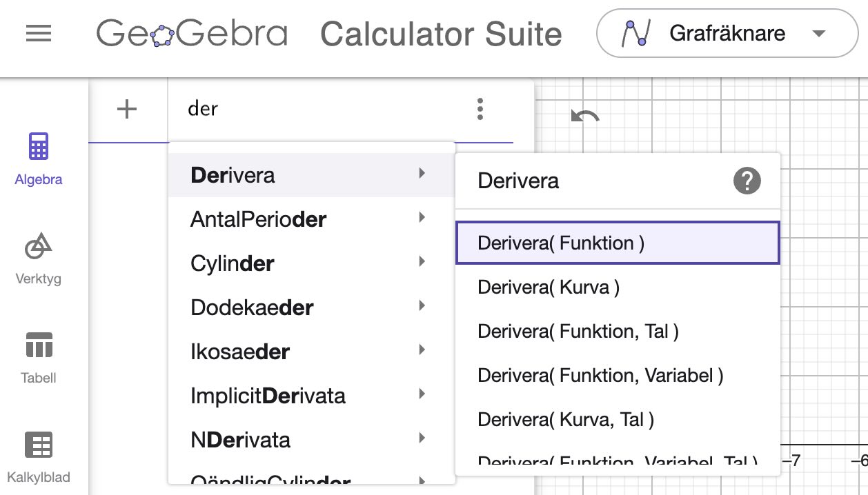Click the plus icon to add new input
868x495 pixels.
pos(126,109)
